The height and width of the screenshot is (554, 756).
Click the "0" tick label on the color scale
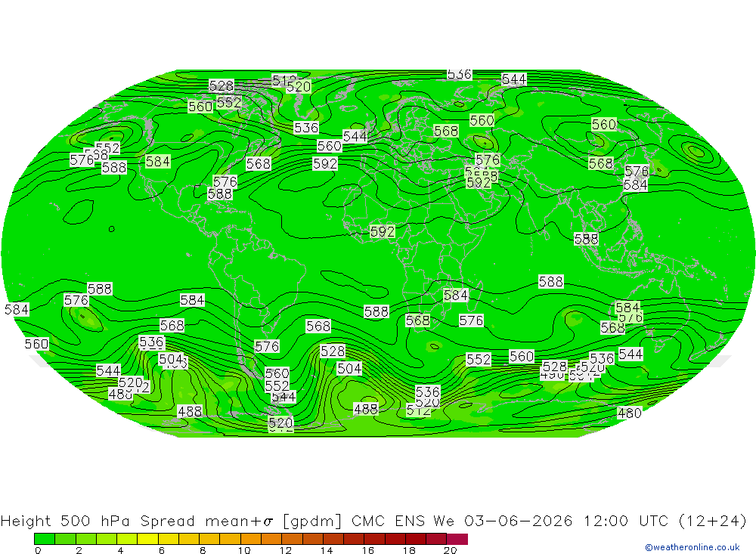point(38,550)
